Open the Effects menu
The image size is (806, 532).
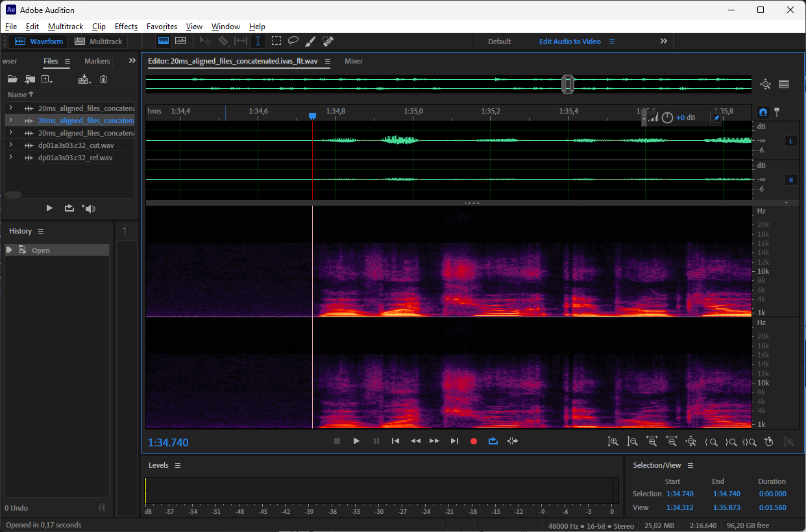pyautogui.click(x=126, y=27)
